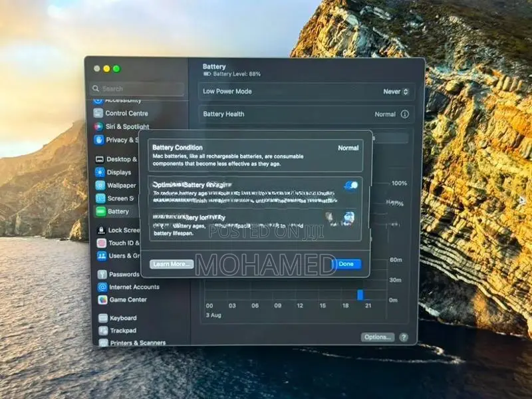The height and width of the screenshot is (399, 532).
Task: Click the 3 Aug date label
Action: [x=213, y=315]
